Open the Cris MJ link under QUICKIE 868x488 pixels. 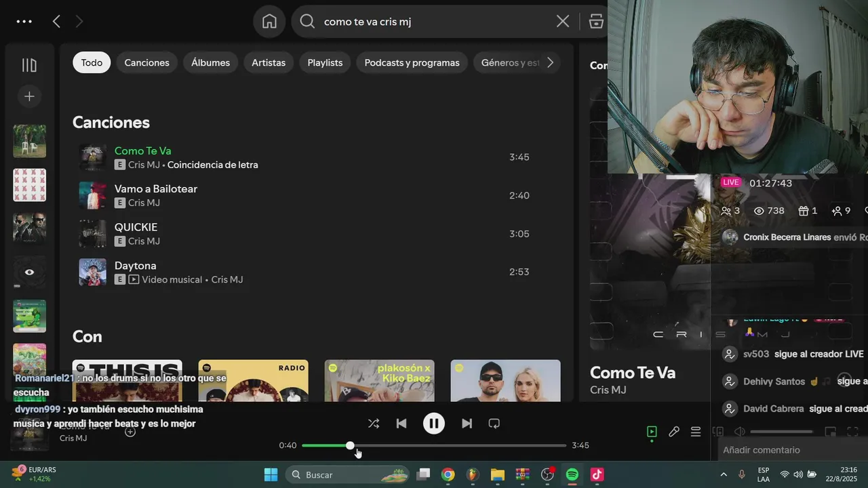[x=144, y=241]
